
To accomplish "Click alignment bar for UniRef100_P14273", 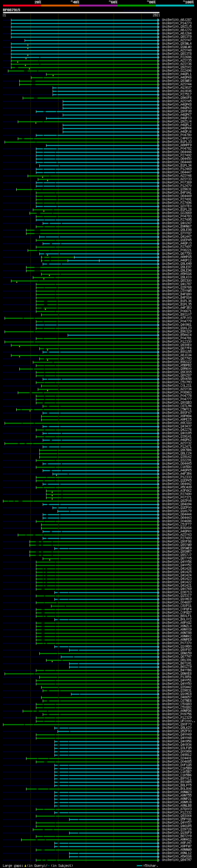I will click(x=85, y=23).
